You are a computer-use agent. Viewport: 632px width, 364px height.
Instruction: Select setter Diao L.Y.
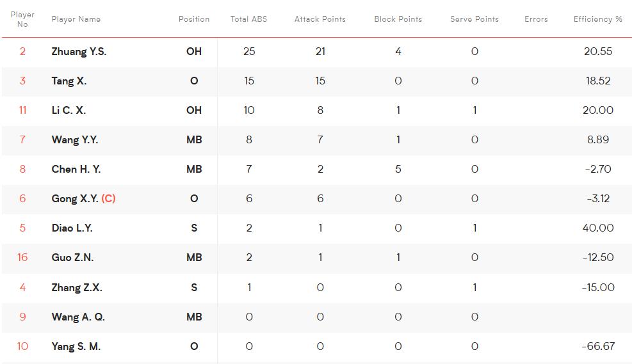click(x=72, y=228)
